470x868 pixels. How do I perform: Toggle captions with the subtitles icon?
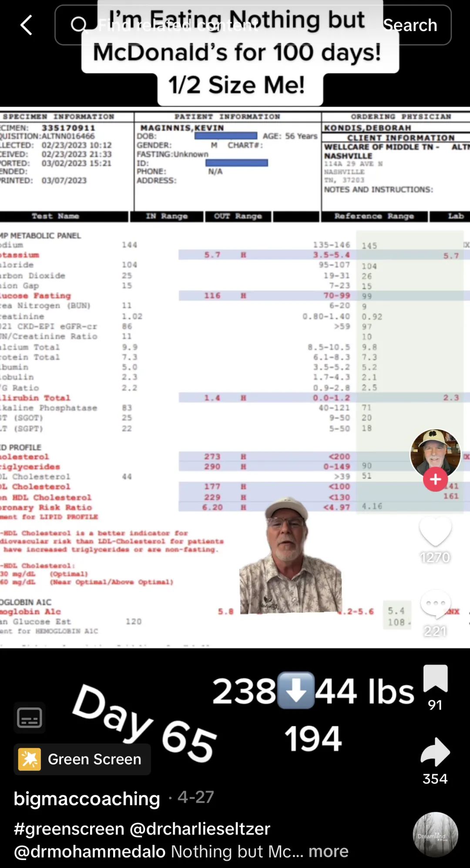click(x=30, y=718)
